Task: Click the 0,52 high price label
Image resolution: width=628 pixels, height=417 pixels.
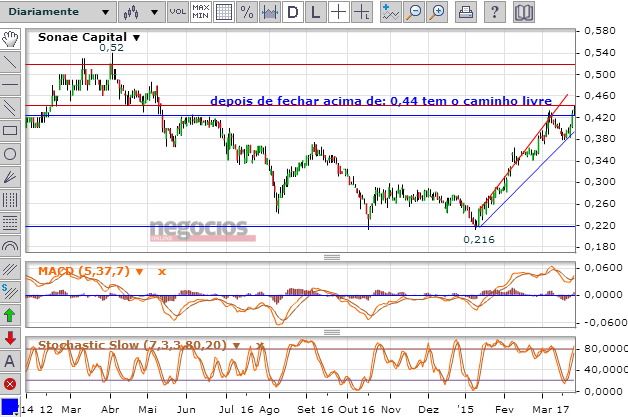Action: (x=111, y=48)
